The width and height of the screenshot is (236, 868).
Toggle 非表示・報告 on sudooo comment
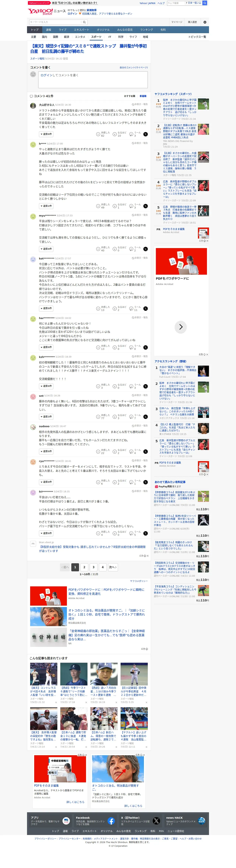coord(140,426)
